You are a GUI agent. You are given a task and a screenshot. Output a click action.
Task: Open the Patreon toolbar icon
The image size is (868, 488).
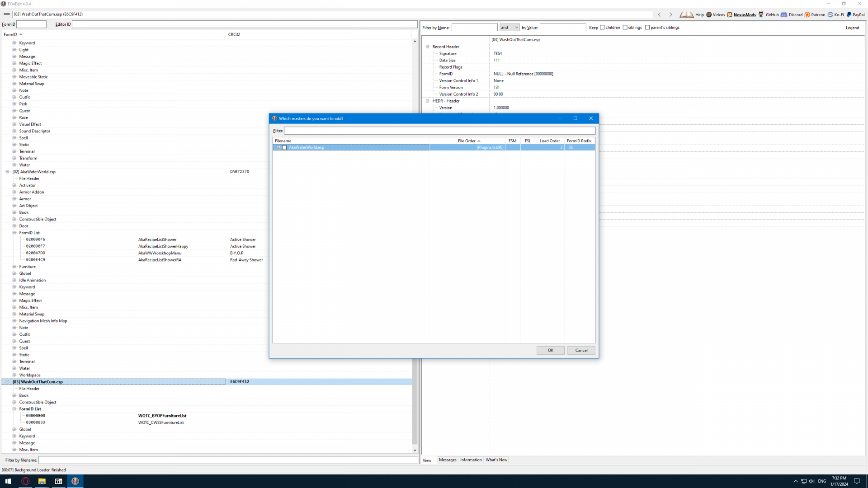(x=807, y=14)
